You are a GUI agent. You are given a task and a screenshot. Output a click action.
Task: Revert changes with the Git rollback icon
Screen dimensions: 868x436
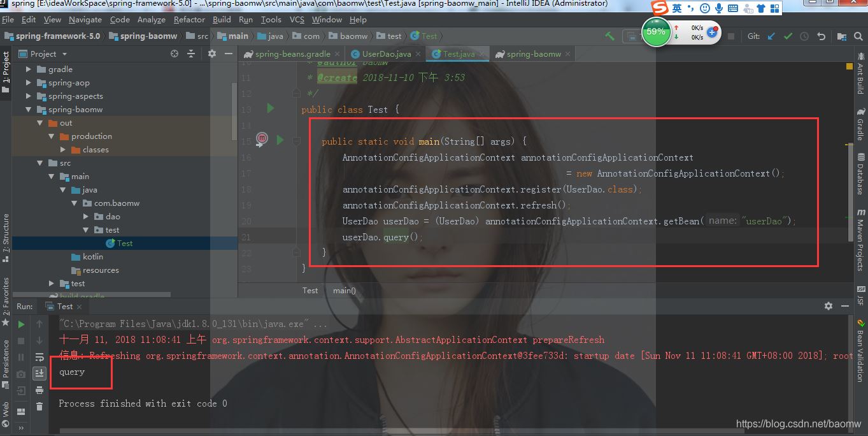(x=821, y=36)
